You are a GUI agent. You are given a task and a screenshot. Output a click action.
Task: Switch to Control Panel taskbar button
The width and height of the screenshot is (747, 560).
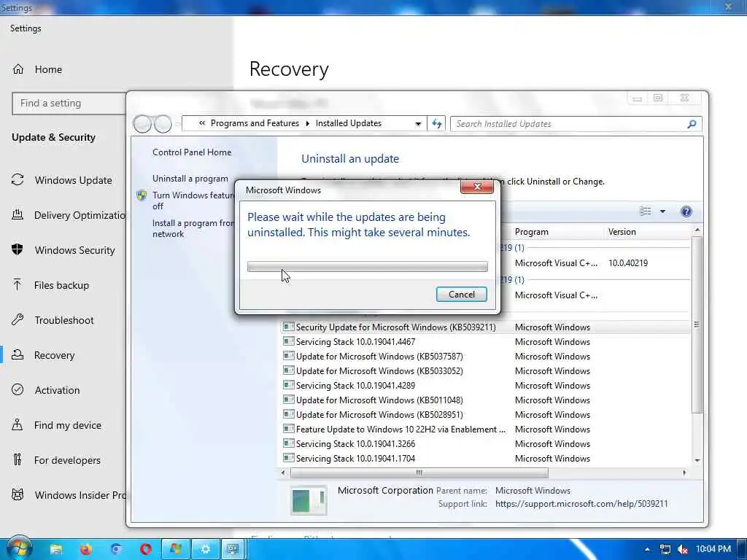pos(233,549)
